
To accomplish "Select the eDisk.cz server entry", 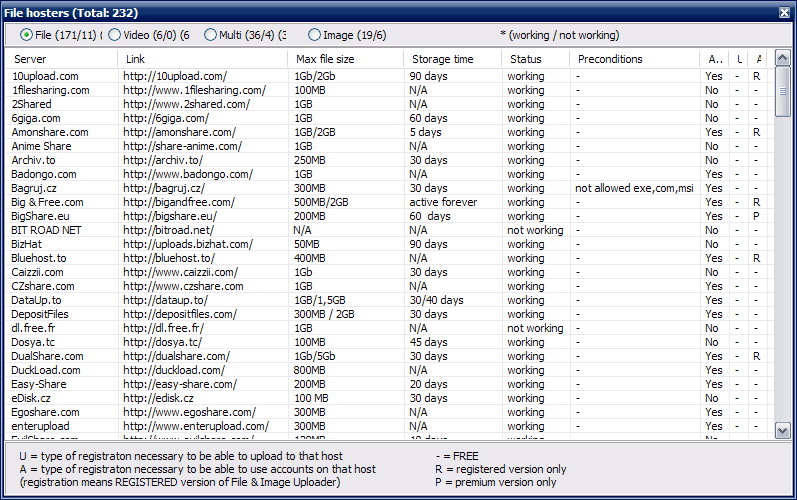I will click(x=31, y=398).
